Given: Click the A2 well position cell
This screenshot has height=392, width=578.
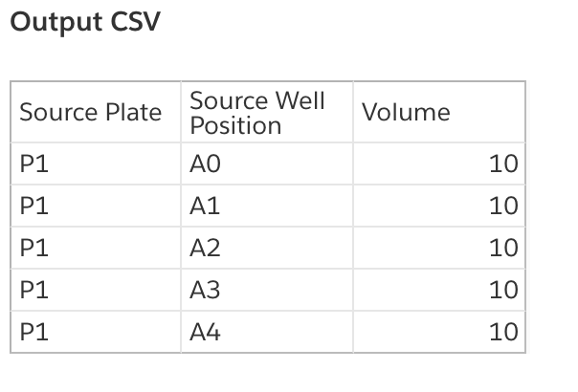Looking at the screenshot, I should [267, 248].
